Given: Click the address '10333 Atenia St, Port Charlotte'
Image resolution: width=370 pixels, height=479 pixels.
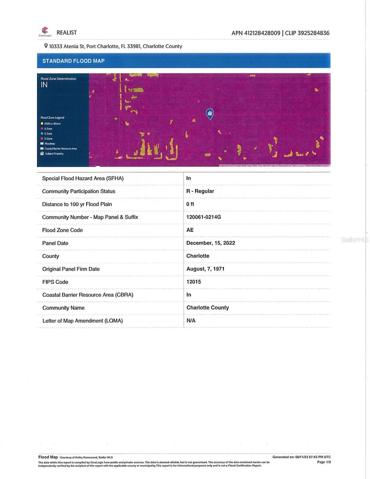Looking at the screenshot, I should [x=83, y=46].
